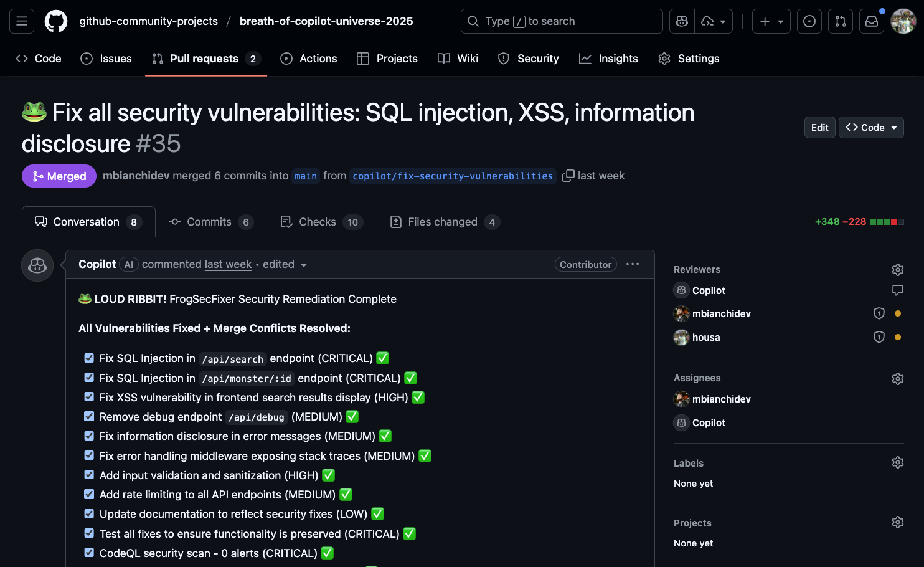924x567 pixels.
Task: Click the search field in the header
Action: [560, 21]
